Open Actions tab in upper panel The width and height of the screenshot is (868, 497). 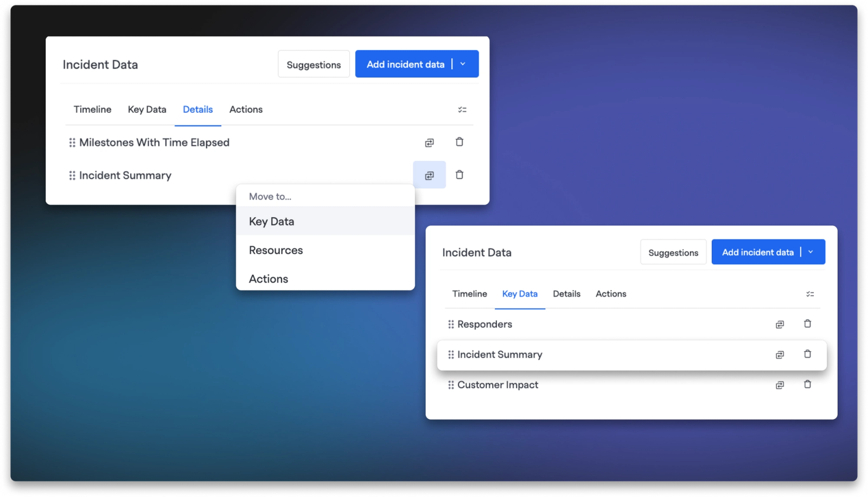(246, 109)
